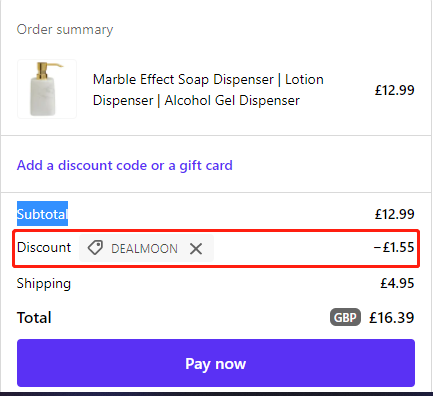
Task: Click the Shipping label
Action: [44, 284]
